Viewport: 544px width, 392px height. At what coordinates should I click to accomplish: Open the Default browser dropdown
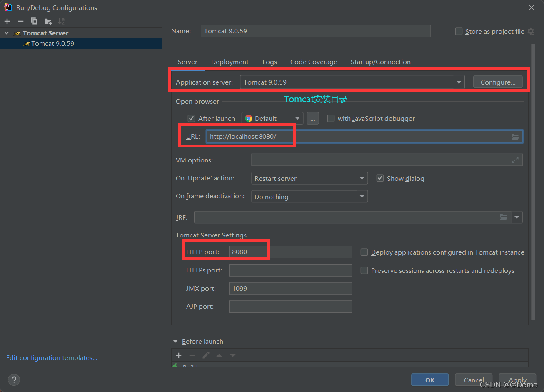(x=272, y=118)
